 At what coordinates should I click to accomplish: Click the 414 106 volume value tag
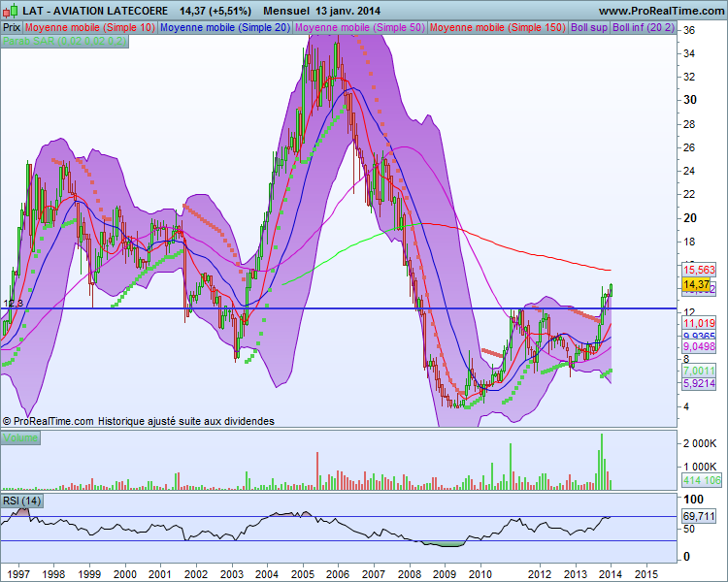[702, 480]
